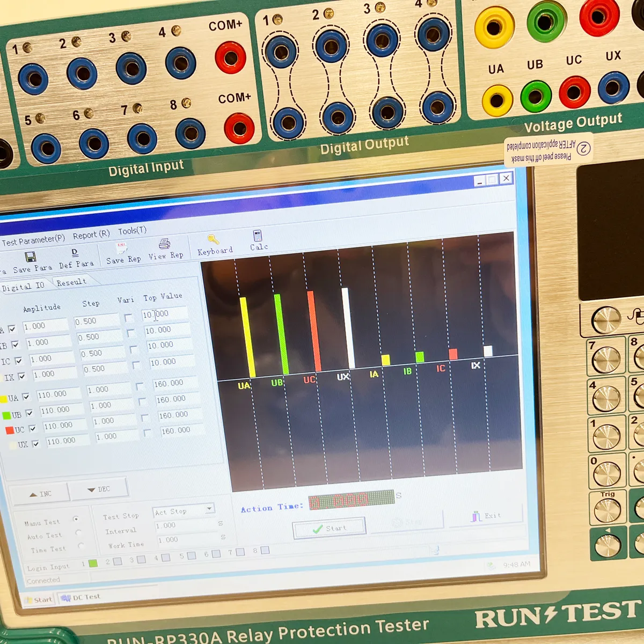Click the Save Para floppy disk icon
Screen dimensions: 644x644
click(31, 257)
